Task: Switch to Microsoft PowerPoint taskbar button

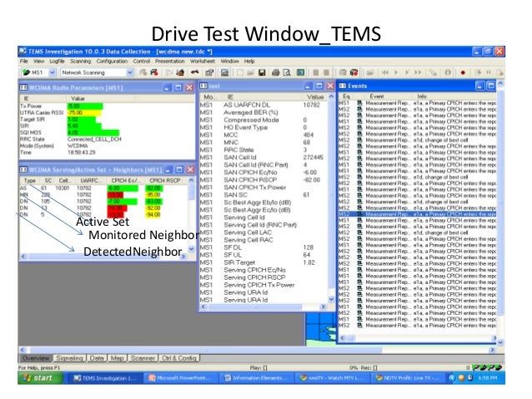Action: [181, 377]
